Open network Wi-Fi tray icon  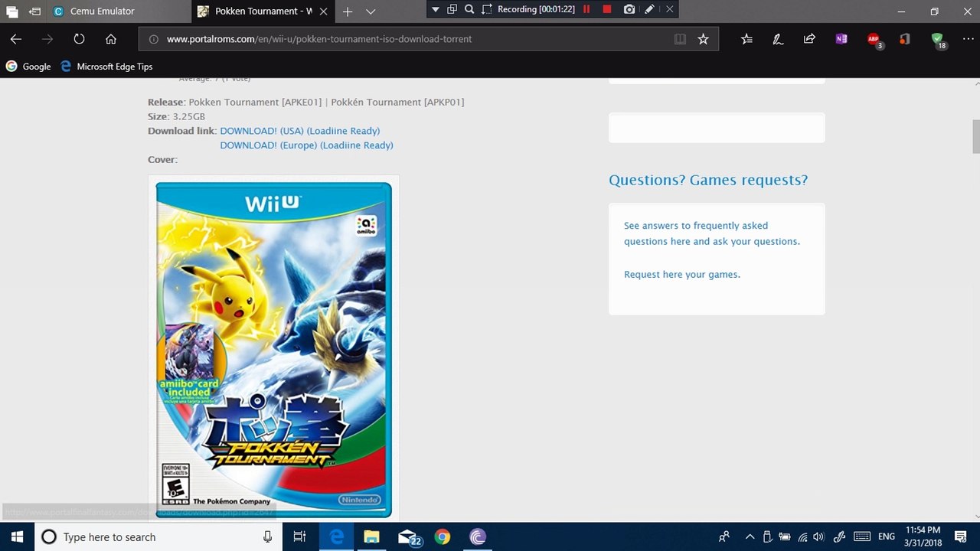[x=801, y=537]
